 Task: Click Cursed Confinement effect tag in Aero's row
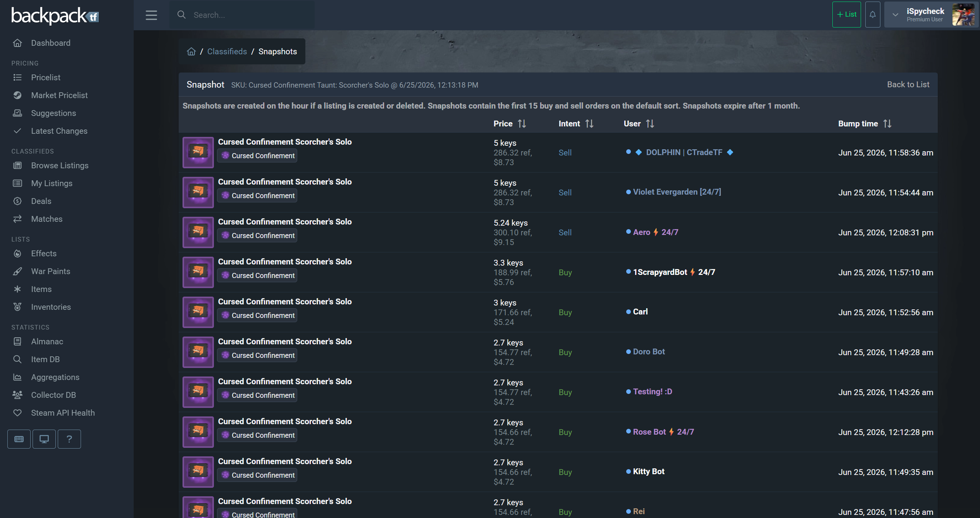(257, 235)
